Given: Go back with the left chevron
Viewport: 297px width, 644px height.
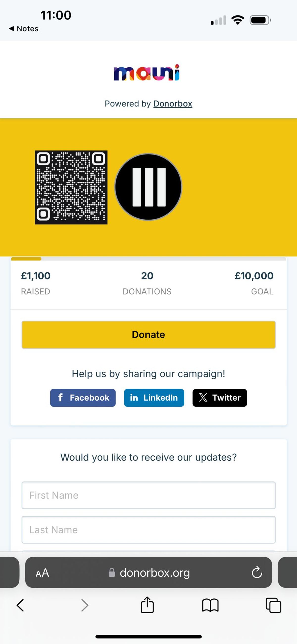Looking at the screenshot, I should (20, 605).
